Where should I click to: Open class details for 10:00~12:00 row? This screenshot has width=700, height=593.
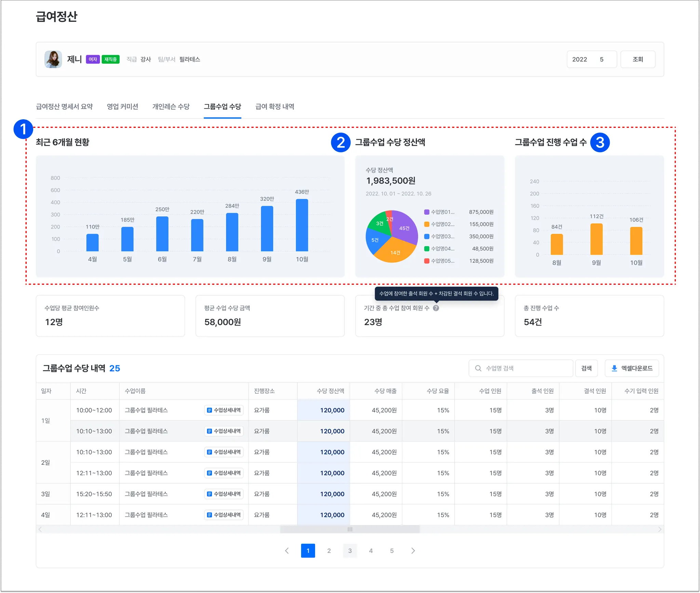[x=224, y=410]
